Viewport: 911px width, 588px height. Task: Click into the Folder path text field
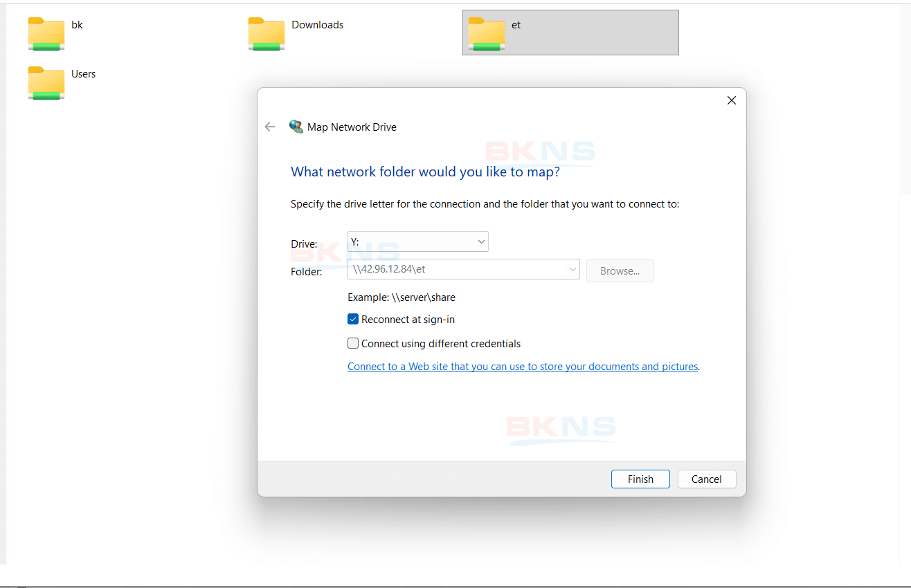click(x=457, y=269)
